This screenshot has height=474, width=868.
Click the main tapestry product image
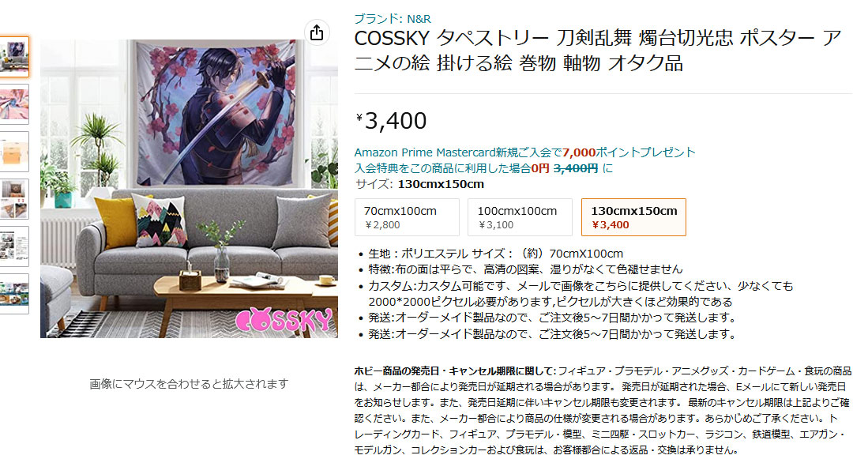[189, 188]
